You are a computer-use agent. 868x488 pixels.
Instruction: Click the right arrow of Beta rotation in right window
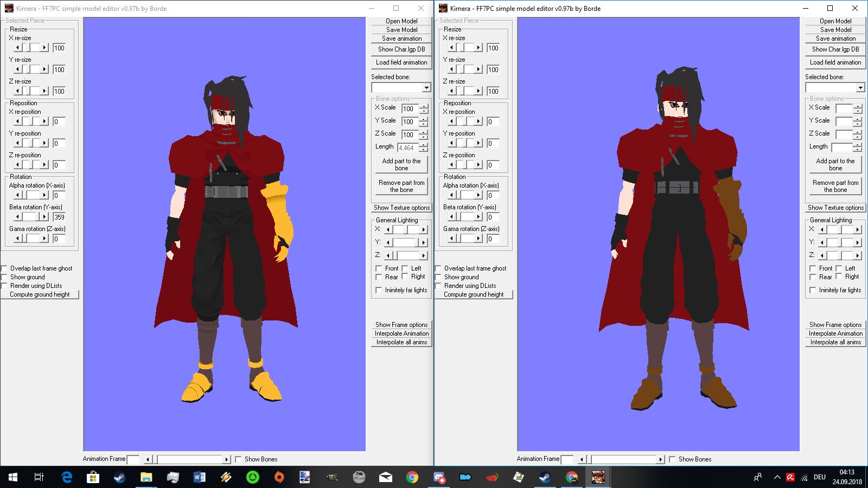[x=478, y=217]
